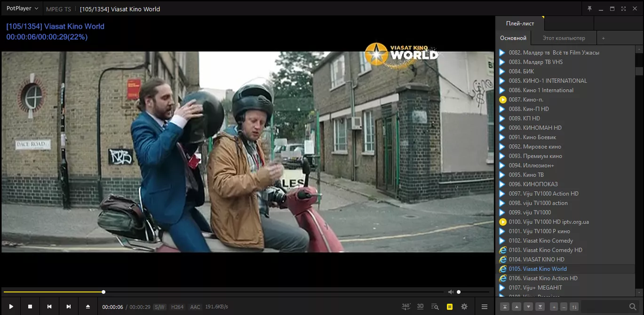Pick 0098. viju TV1000 action
The width and height of the screenshot is (644, 315).
coord(566,203)
